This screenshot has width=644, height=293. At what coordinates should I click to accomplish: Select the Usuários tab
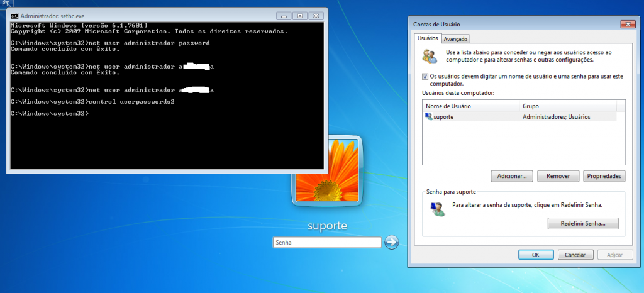[428, 38]
